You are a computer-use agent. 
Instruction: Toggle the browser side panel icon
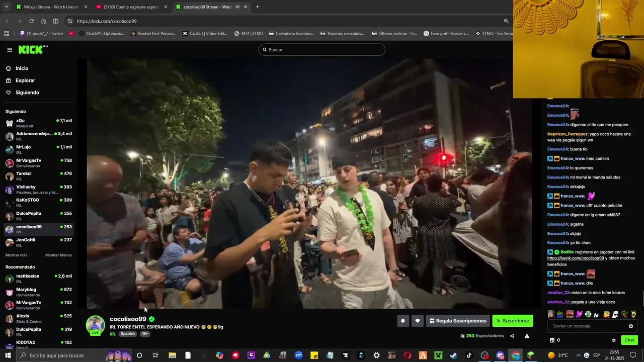[55, 21]
